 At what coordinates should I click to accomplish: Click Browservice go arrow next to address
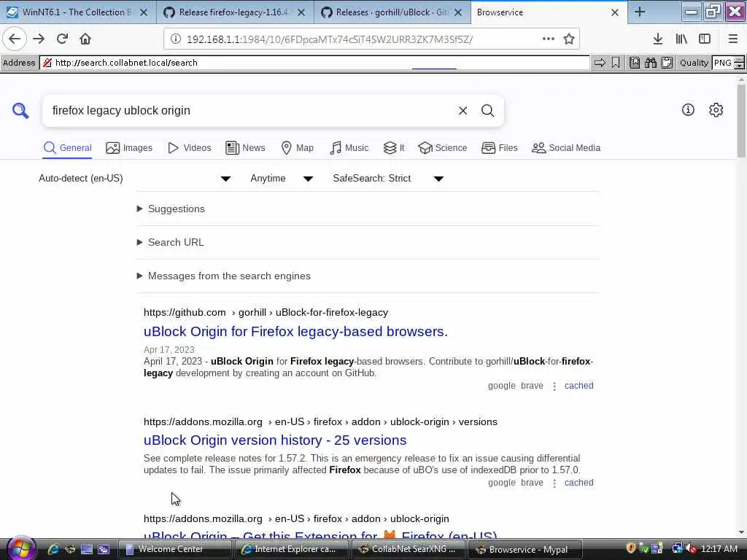(600, 63)
